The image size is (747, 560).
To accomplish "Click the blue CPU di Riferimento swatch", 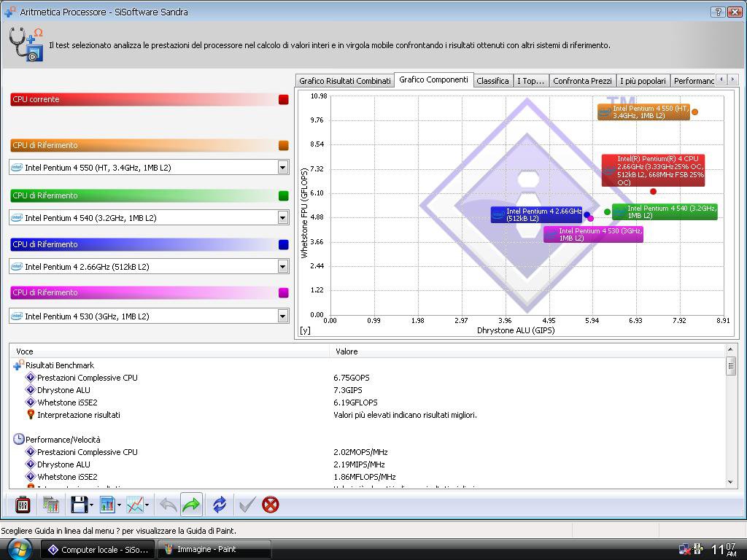I will click(284, 245).
